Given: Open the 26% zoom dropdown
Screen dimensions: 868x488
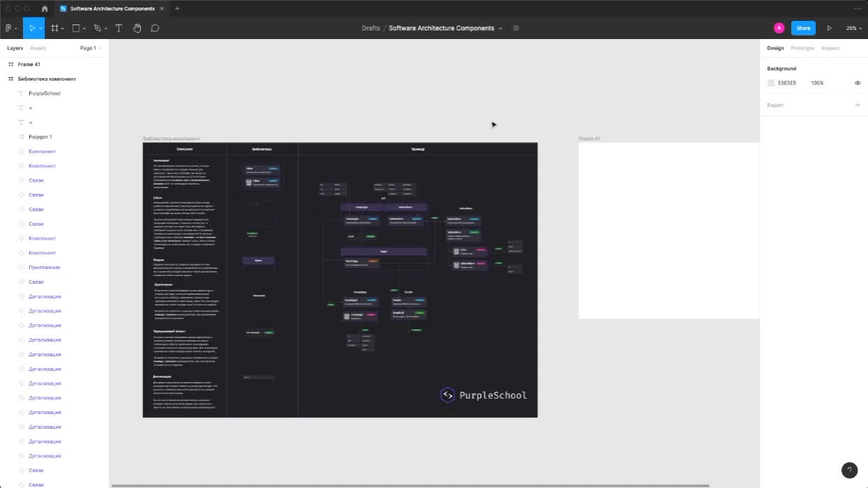Looking at the screenshot, I should (853, 28).
